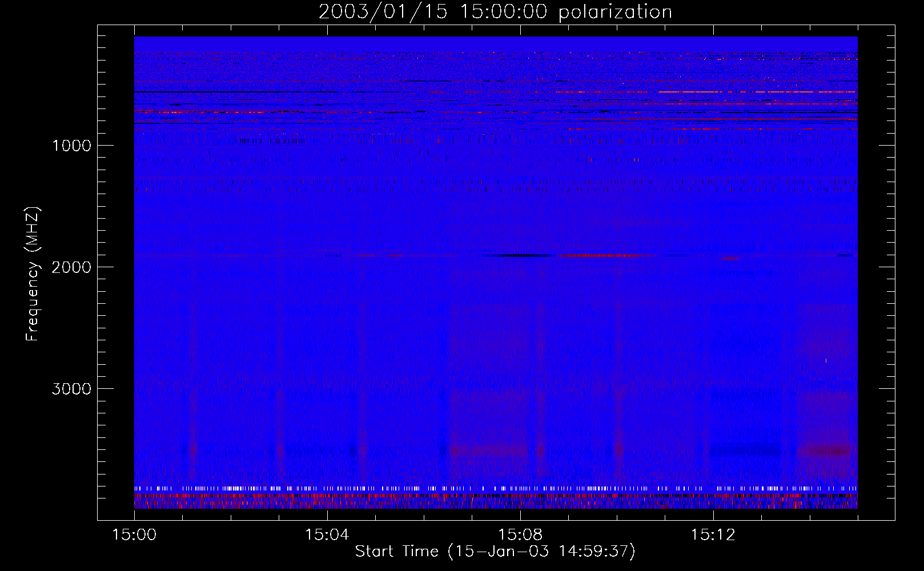Click the 3000 frequency tick label

(71, 389)
